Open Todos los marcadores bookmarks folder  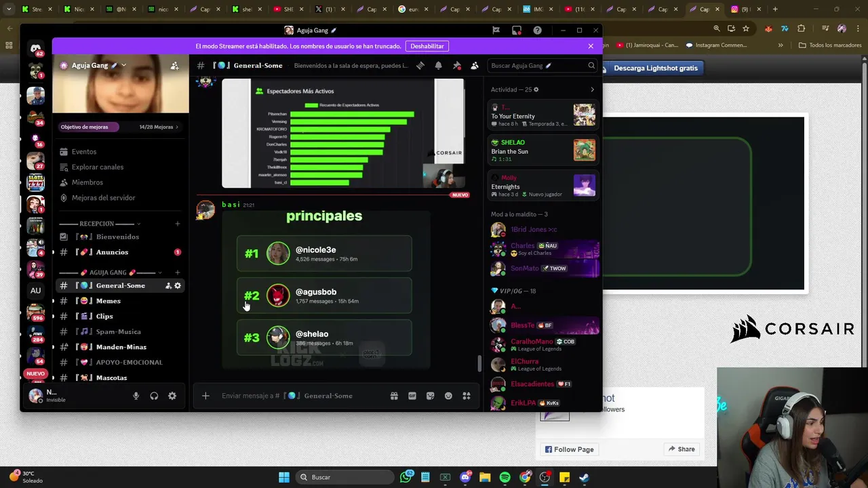tap(830, 45)
